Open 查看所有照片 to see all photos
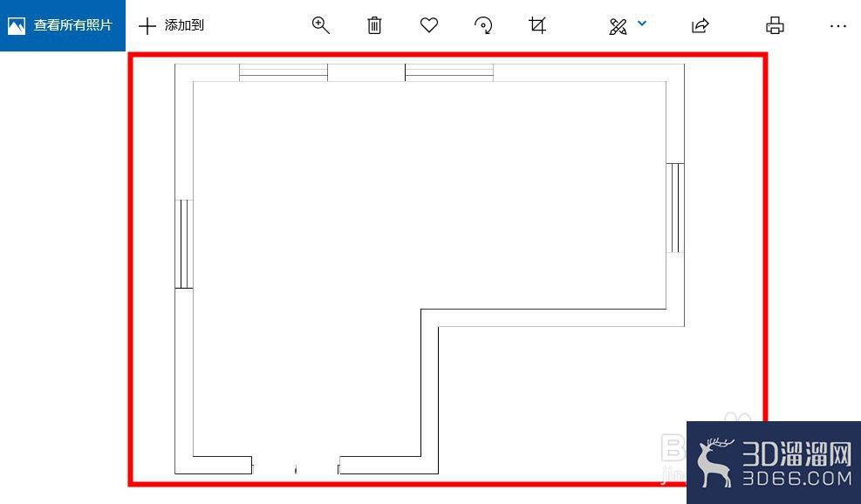 [x=62, y=25]
